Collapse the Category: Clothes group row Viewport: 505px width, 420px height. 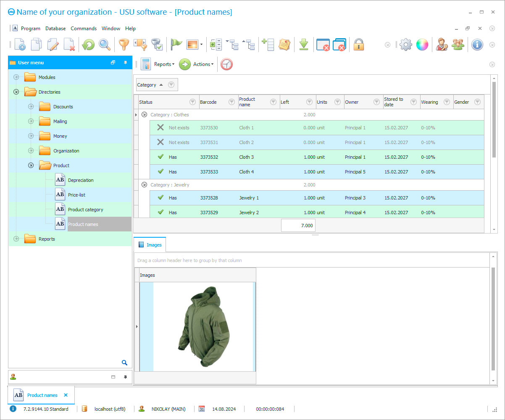pos(144,114)
